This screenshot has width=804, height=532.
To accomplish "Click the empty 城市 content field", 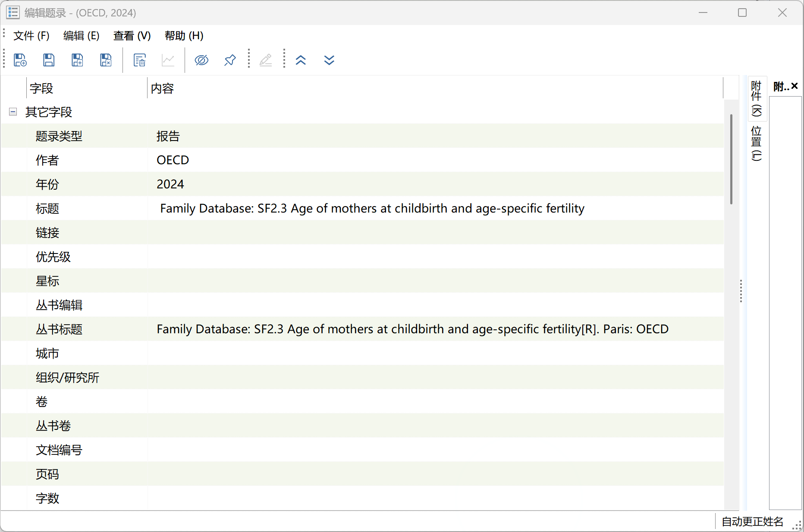I will tap(436, 353).
